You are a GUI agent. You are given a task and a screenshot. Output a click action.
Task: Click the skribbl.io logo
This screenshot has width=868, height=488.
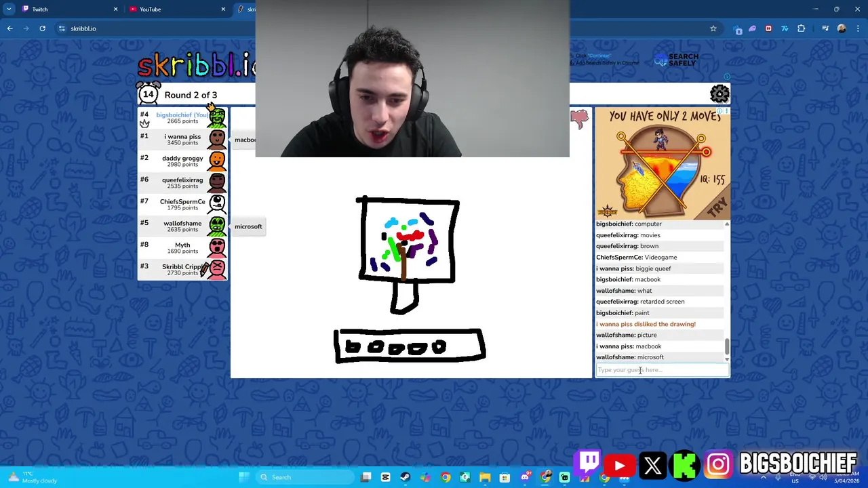pyautogui.click(x=197, y=66)
